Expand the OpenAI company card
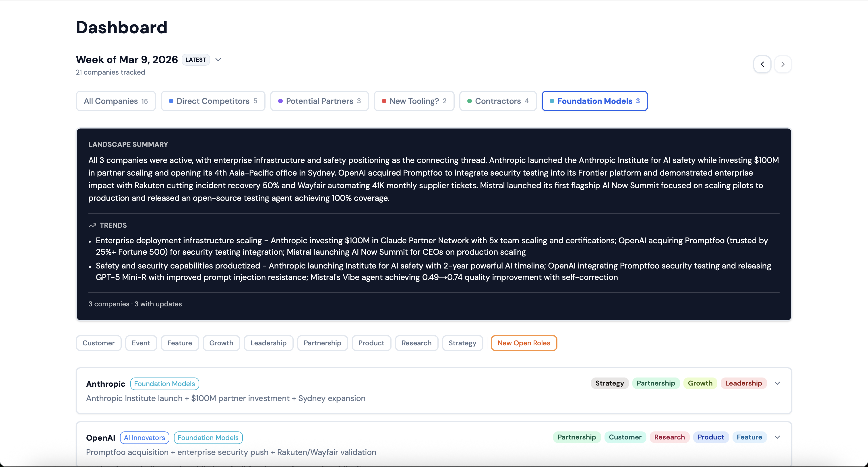This screenshot has width=868, height=467. (777, 437)
